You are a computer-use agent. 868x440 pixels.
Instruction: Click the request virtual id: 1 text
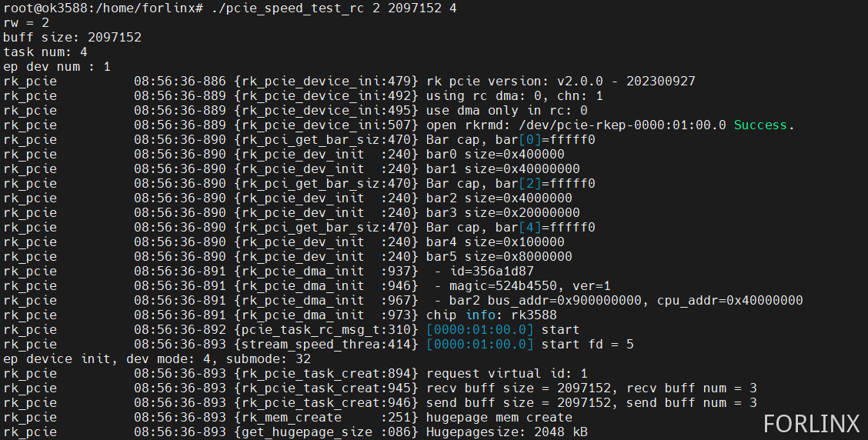(507, 374)
